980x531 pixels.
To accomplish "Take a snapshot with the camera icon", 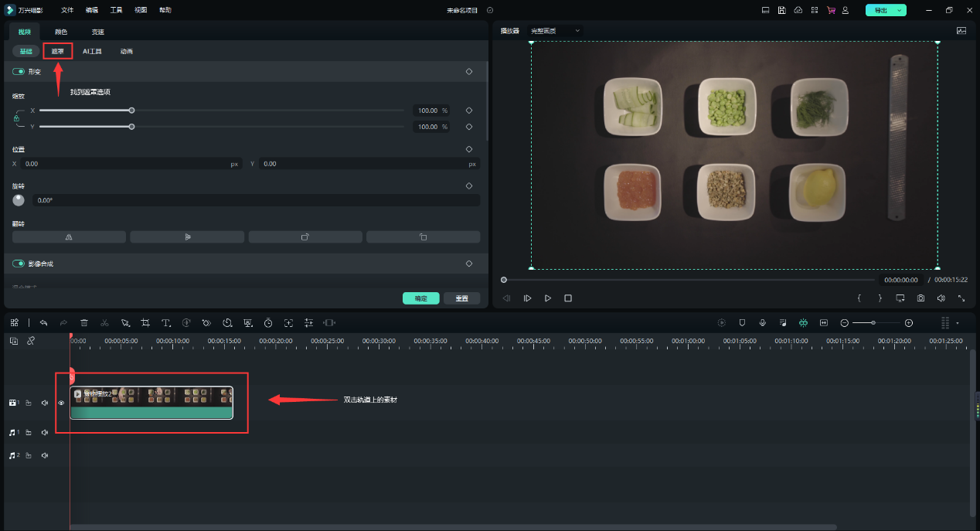I will (x=920, y=298).
